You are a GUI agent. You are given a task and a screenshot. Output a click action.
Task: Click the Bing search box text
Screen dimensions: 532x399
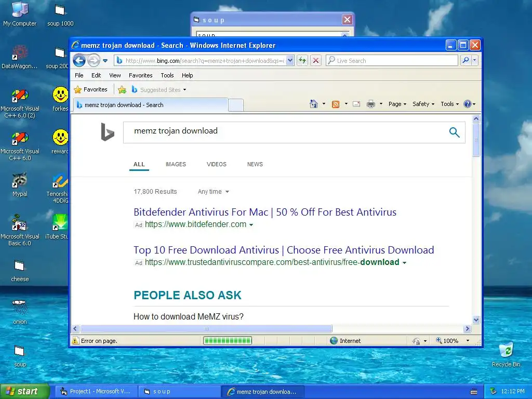176,131
